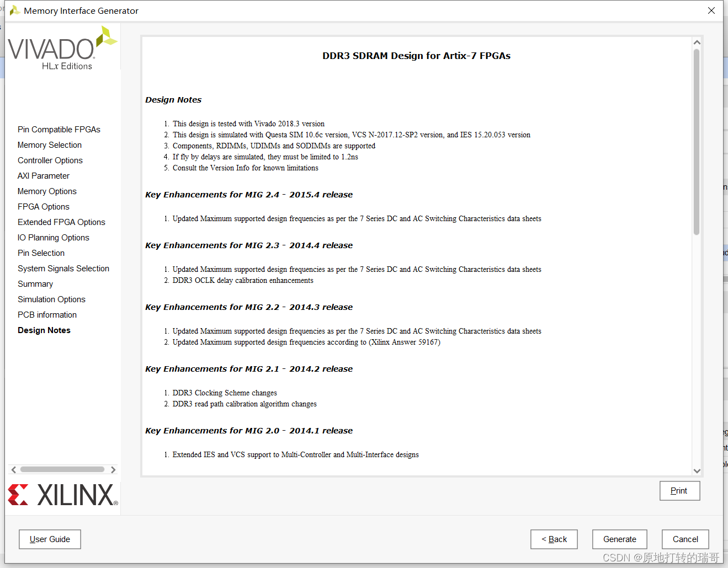Open IO Planning Options step
This screenshot has width=728, height=568.
pyautogui.click(x=54, y=238)
